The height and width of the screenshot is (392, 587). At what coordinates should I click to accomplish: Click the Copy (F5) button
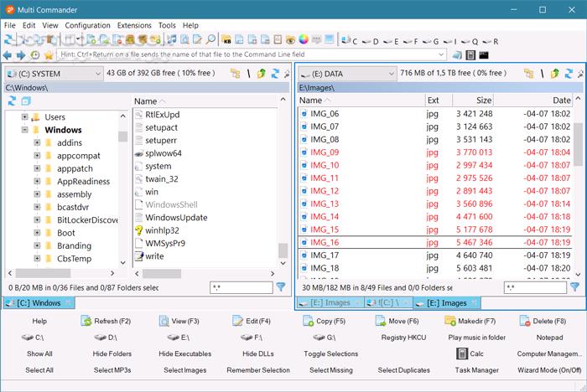click(x=325, y=321)
